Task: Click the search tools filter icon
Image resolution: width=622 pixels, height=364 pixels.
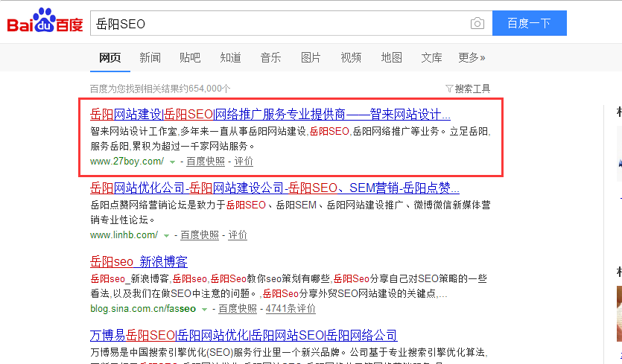Action: 449,89
